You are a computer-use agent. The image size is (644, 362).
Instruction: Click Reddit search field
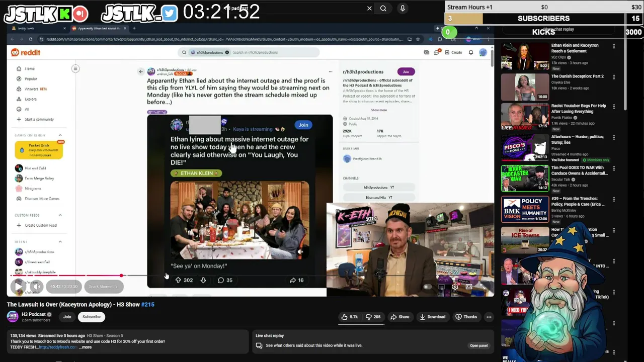(249, 52)
